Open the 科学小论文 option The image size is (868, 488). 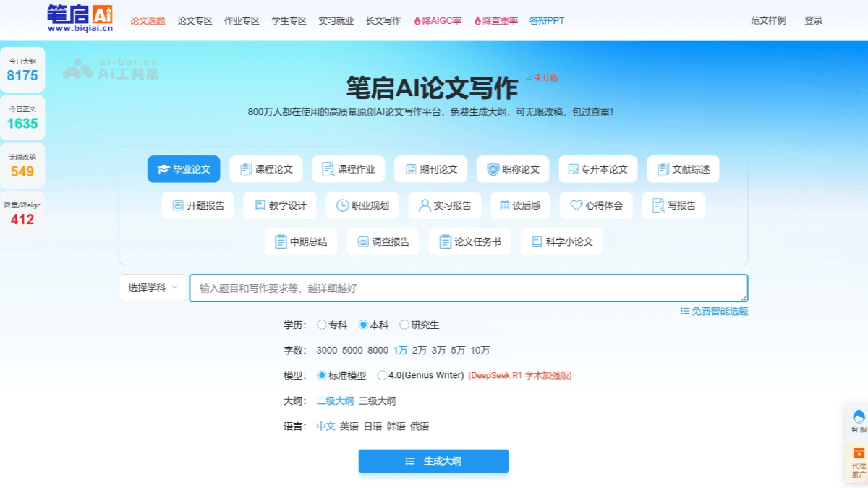click(561, 241)
